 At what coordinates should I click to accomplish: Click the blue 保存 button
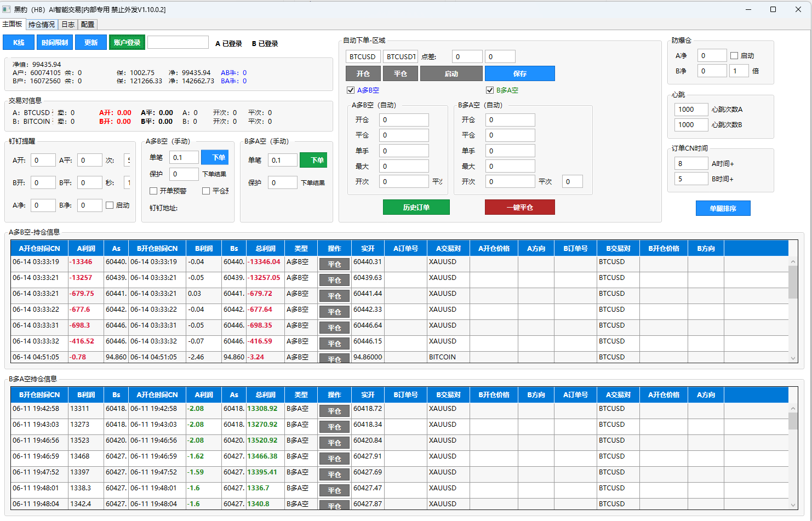tap(520, 73)
